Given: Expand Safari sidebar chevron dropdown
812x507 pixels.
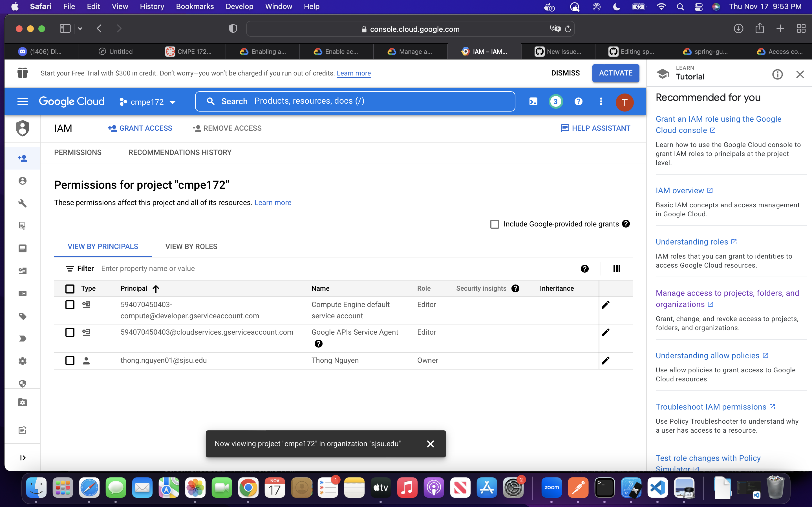Looking at the screenshot, I should [x=80, y=29].
